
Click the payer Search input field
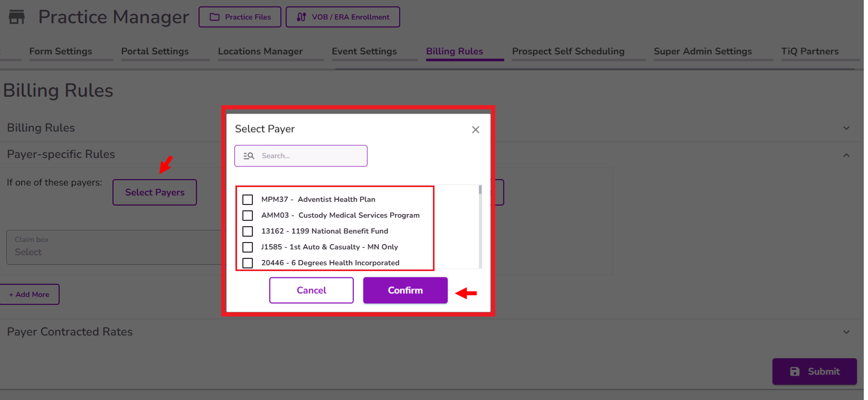(x=301, y=156)
